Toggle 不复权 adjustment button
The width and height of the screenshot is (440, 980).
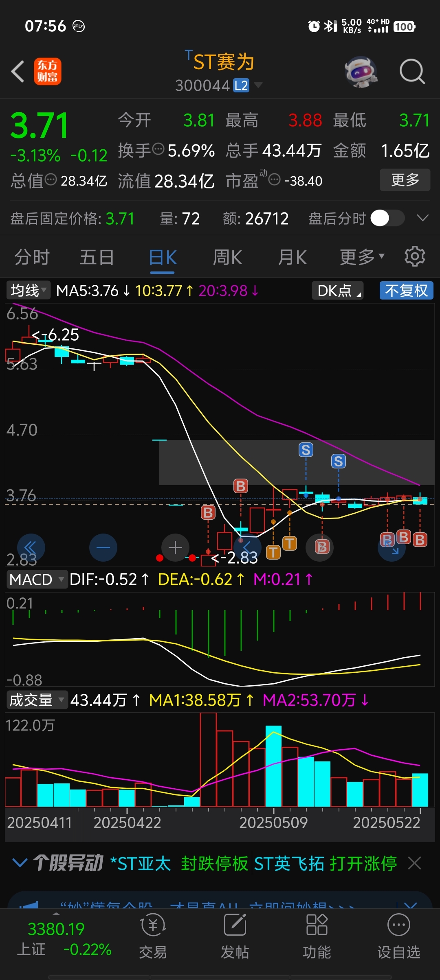click(x=406, y=291)
